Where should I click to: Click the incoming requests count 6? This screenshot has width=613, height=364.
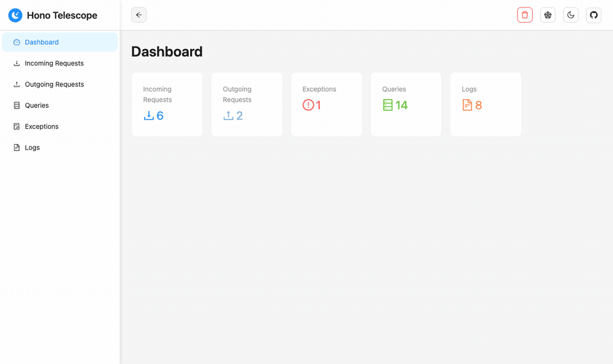coord(160,116)
